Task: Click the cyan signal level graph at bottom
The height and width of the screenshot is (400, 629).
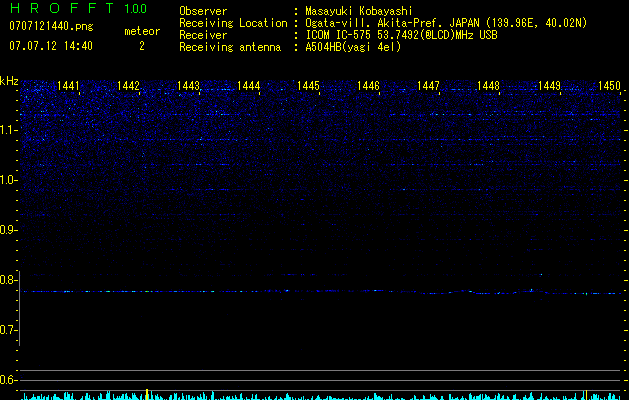Action: (321, 396)
